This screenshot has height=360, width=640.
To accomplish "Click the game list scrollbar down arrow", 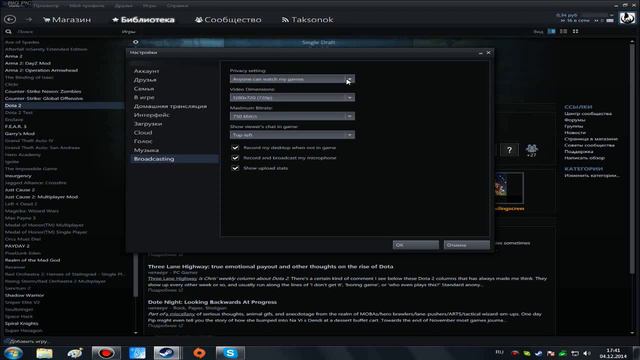I will click(136, 333).
